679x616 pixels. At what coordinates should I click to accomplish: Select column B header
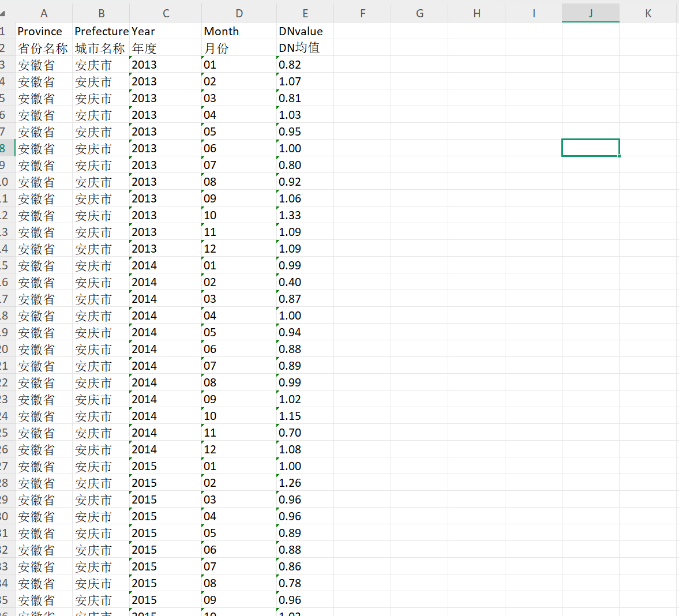tap(101, 13)
